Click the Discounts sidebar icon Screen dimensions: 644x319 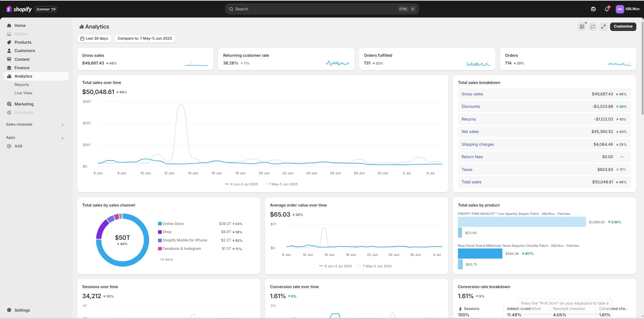click(x=9, y=112)
